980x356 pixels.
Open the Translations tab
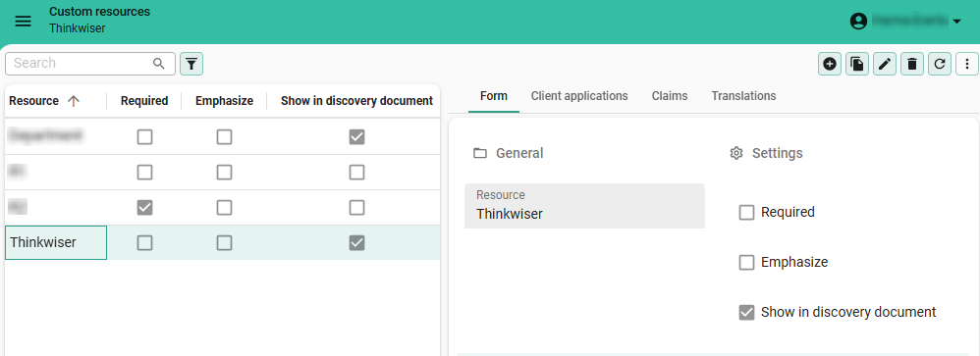click(x=743, y=96)
